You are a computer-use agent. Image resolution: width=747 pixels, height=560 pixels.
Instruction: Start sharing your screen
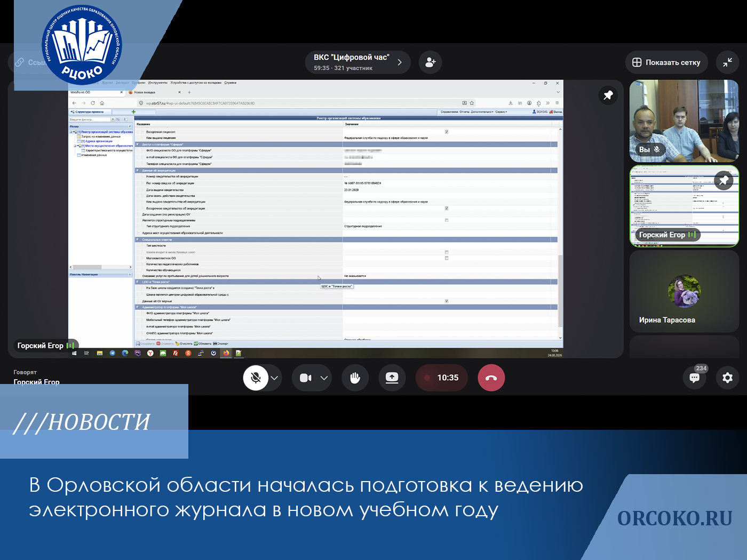point(392,378)
